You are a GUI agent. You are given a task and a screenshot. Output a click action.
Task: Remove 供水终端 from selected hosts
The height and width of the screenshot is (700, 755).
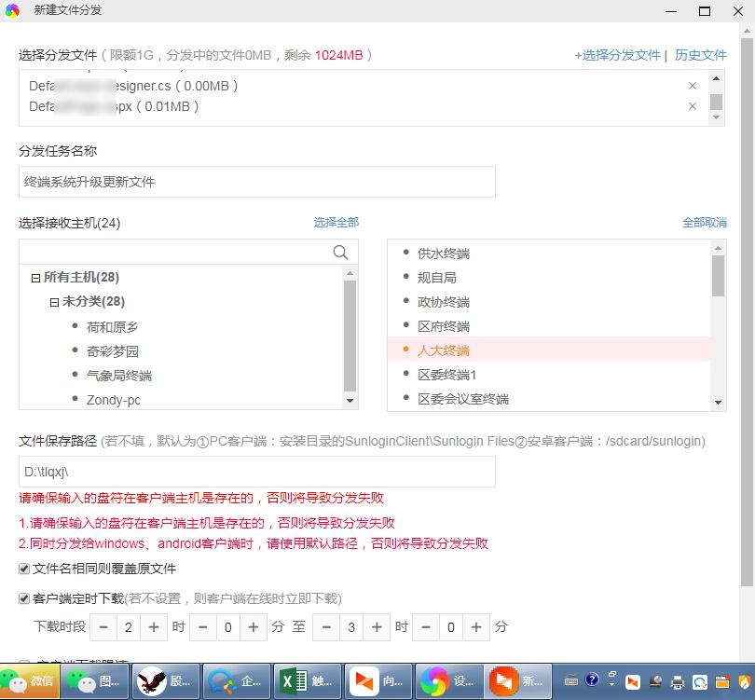click(x=443, y=254)
